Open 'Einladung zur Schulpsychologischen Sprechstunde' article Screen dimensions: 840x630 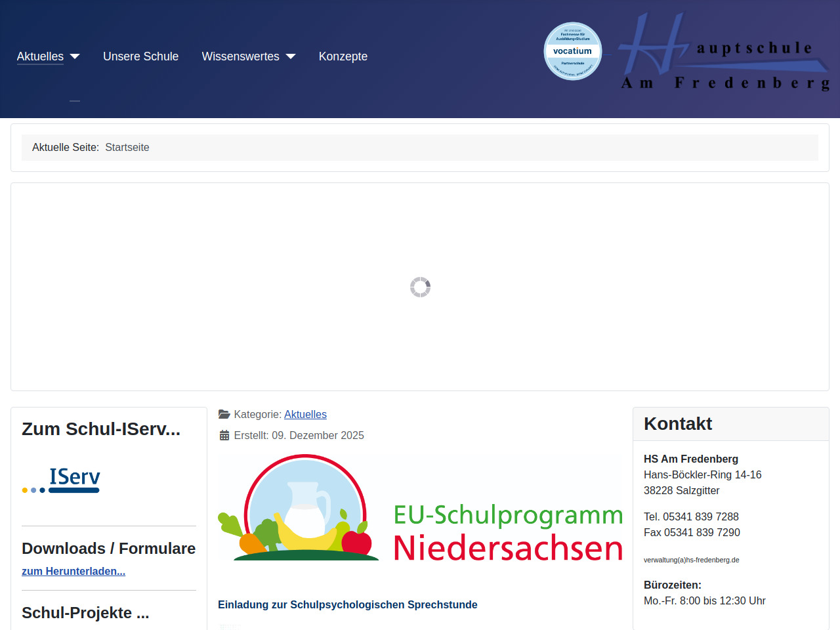(x=347, y=604)
